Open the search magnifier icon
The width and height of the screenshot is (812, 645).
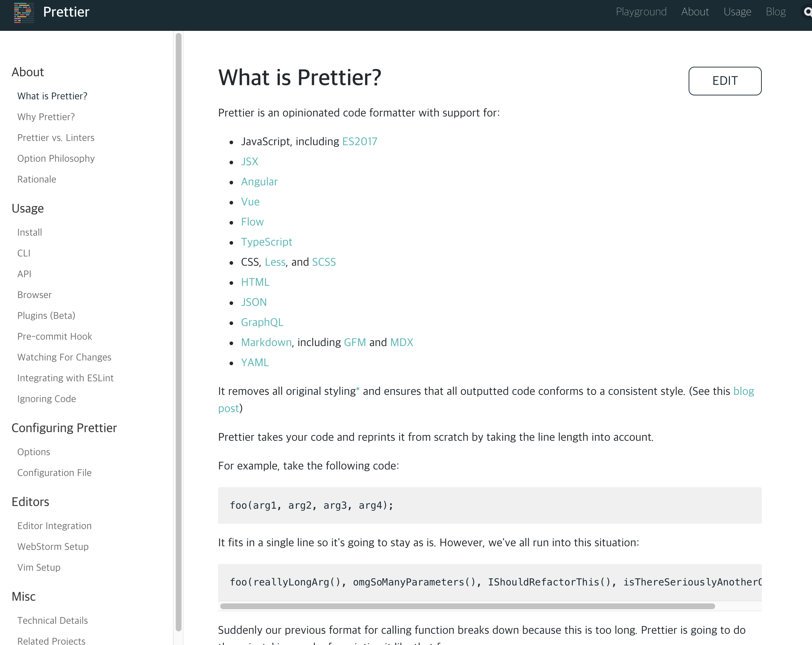pyautogui.click(x=807, y=13)
